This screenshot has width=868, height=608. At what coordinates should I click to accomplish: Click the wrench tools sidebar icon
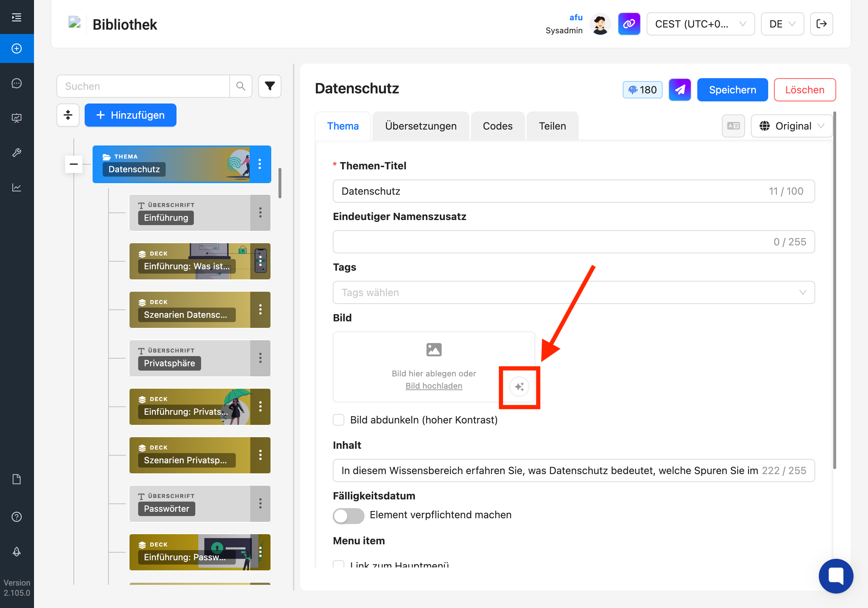point(17,152)
